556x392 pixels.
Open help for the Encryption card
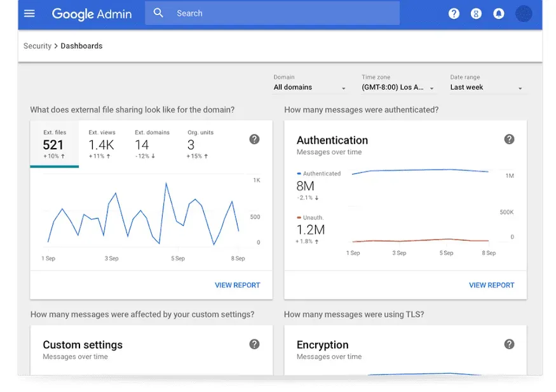(509, 344)
